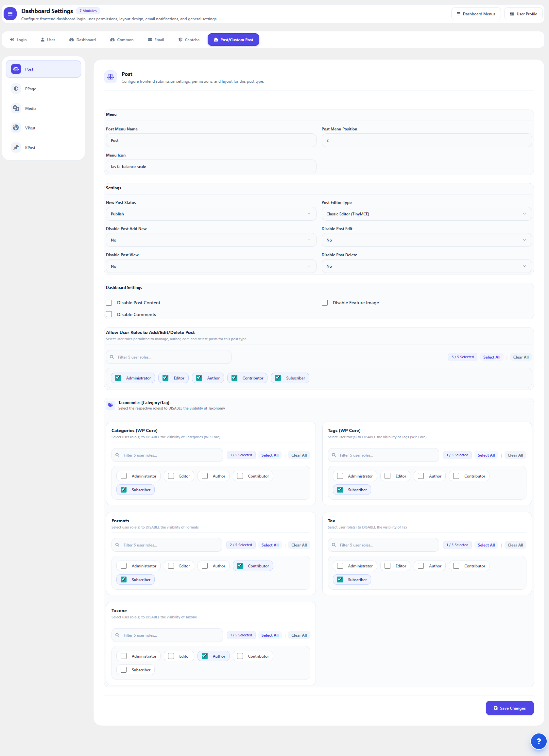Viewport: 549px width, 756px height.
Task: Tick the Disable Comments checkbox
Action: [x=109, y=314]
